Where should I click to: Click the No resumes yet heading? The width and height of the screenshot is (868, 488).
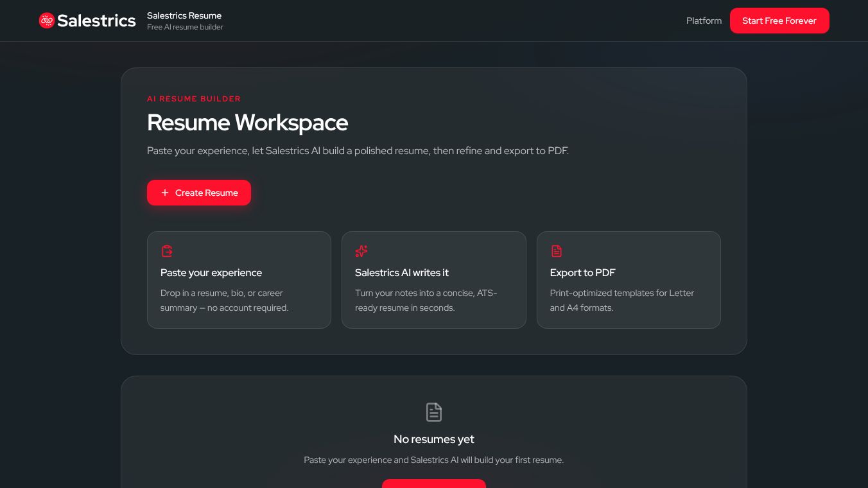click(x=434, y=439)
